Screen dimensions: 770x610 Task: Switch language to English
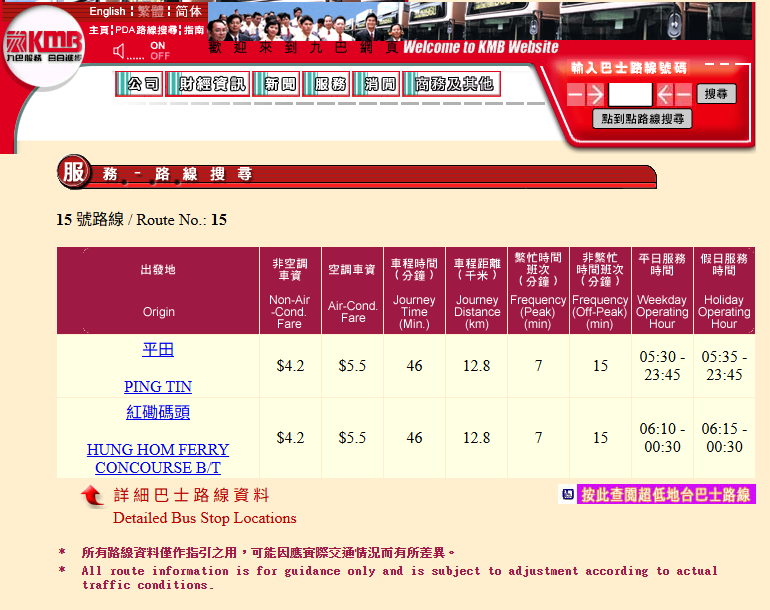coord(107,11)
